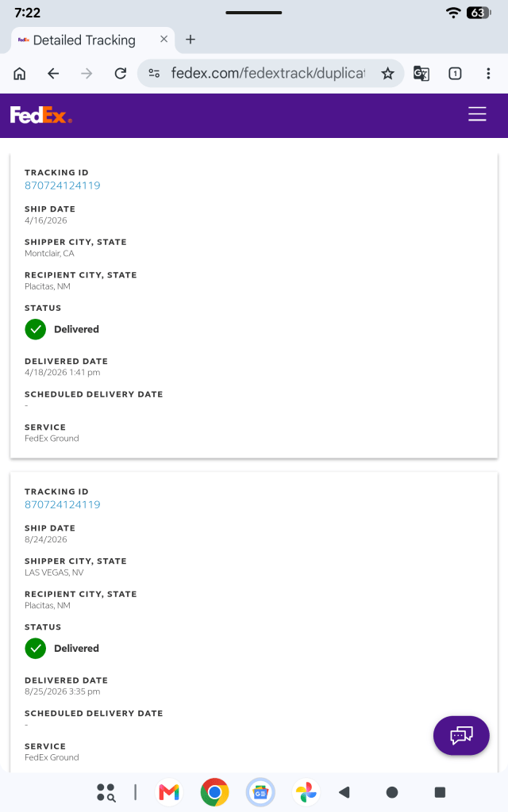This screenshot has width=508, height=812.
Task: Open the FedEx hamburger menu
Action: (x=477, y=114)
